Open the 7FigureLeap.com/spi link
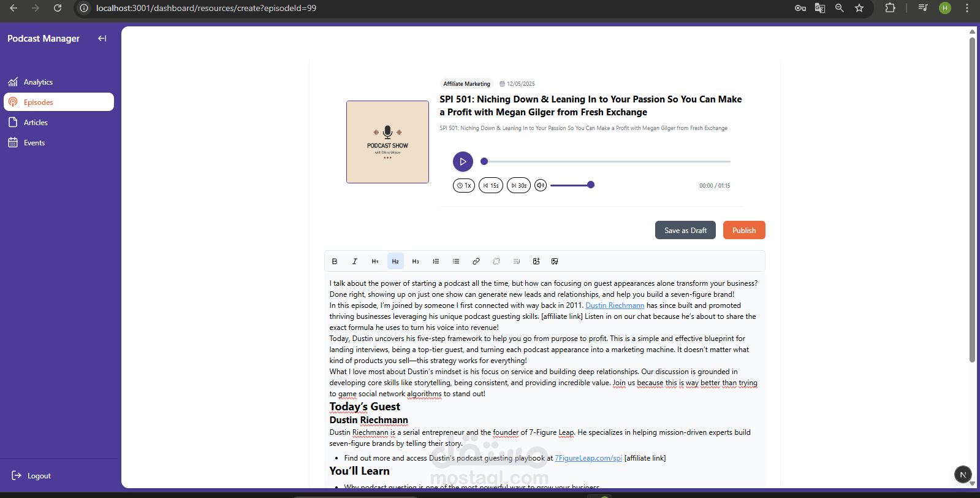 [588, 458]
